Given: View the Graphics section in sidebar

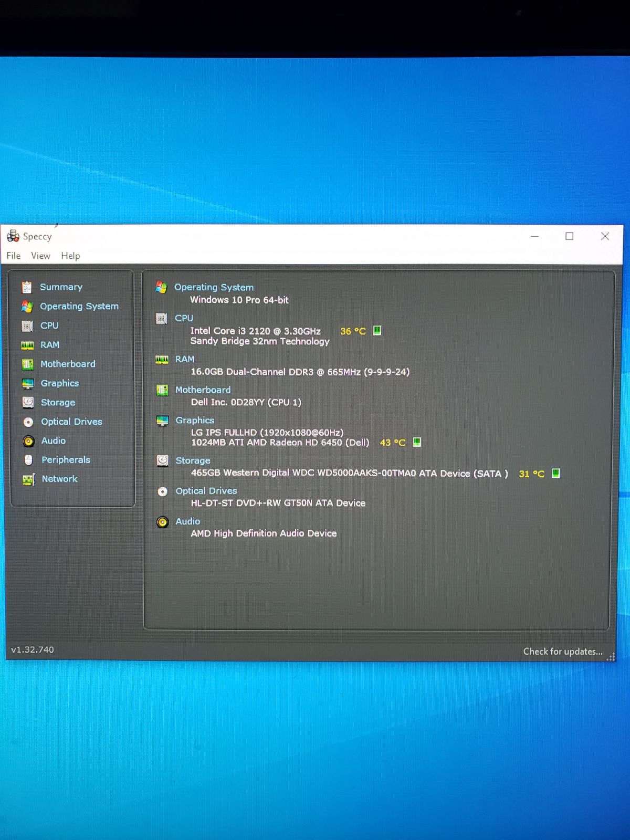Looking at the screenshot, I should (x=60, y=383).
